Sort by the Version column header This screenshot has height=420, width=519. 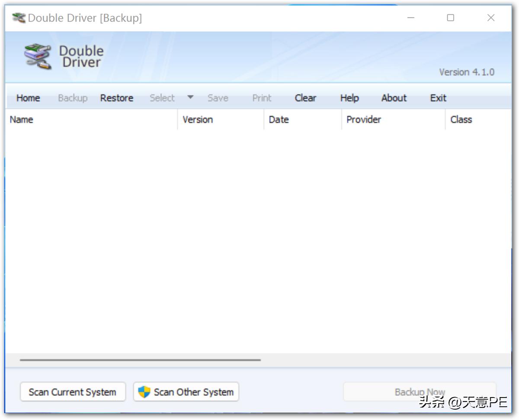point(221,120)
